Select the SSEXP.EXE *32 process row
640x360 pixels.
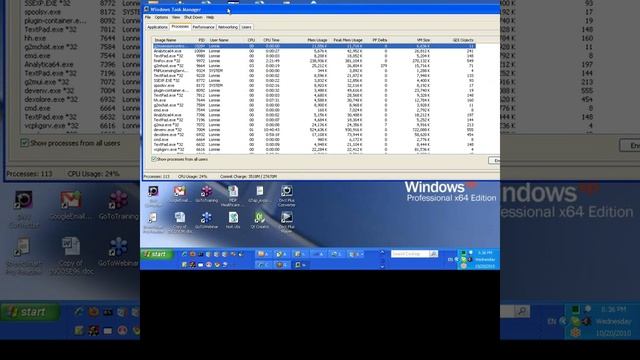click(x=314, y=80)
